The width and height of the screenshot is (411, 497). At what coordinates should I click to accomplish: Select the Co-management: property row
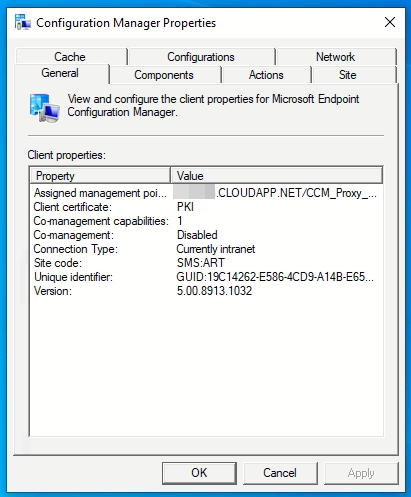point(206,235)
